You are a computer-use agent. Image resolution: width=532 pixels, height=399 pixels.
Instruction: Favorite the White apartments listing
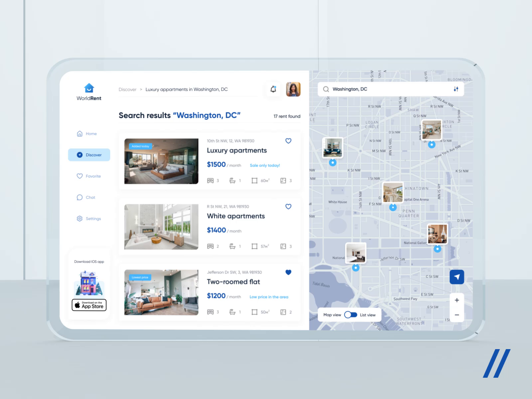click(x=288, y=206)
